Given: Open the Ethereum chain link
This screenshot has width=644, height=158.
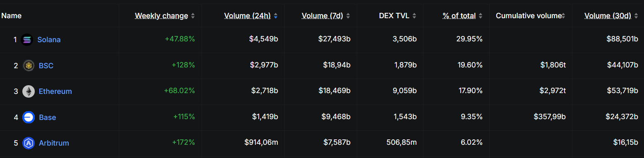Looking at the screenshot, I should point(55,91).
